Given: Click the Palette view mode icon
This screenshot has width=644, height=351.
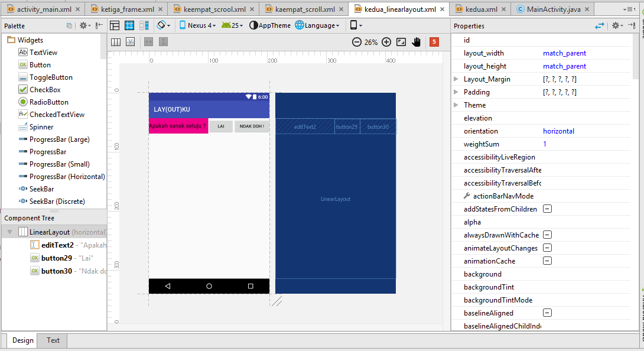Looking at the screenshot, I should point(69,26).
